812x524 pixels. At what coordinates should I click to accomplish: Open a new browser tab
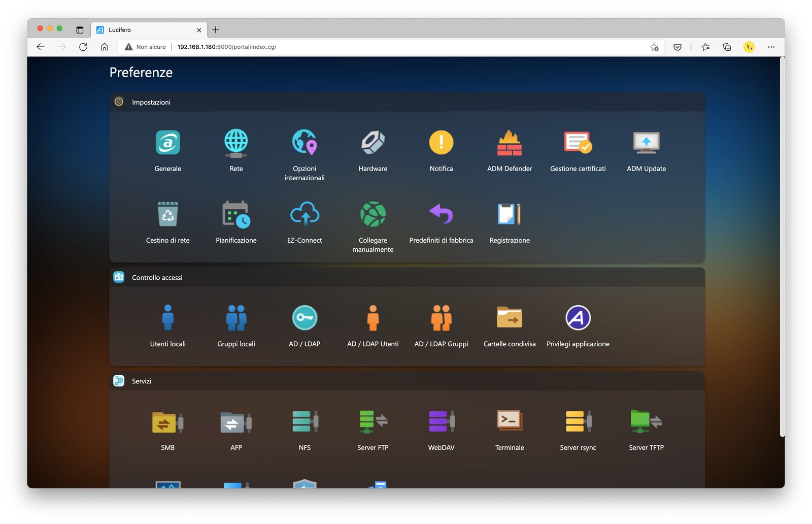click(x=216, y=30)
